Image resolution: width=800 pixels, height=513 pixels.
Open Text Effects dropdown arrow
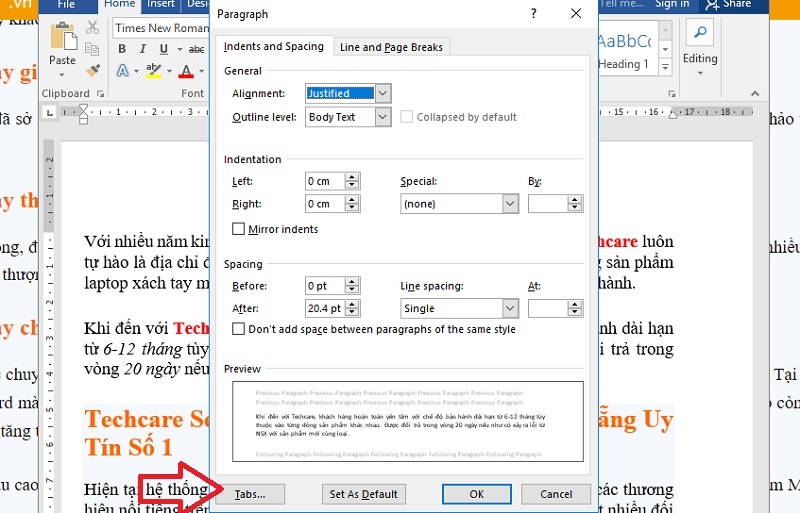136,71
